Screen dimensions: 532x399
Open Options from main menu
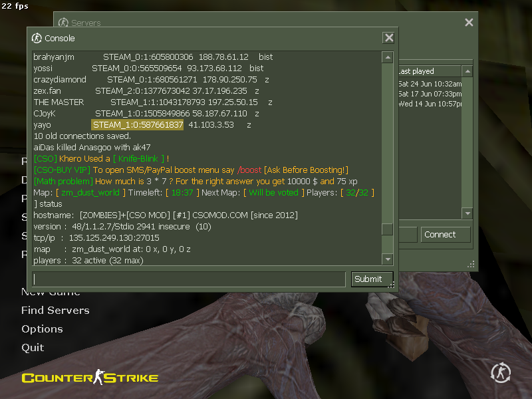(42, 329)
